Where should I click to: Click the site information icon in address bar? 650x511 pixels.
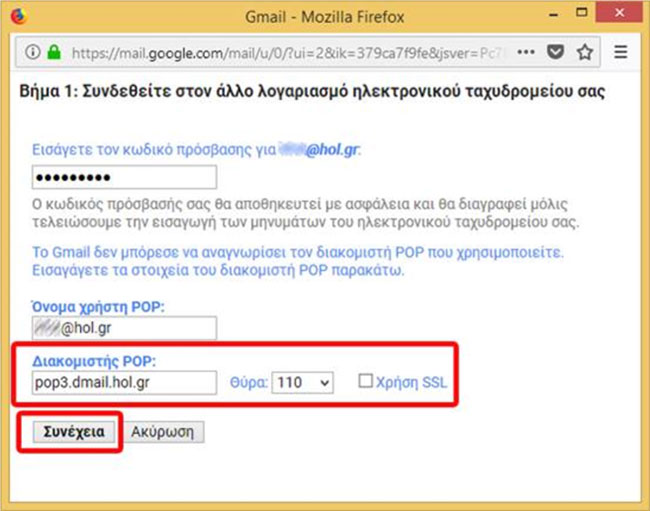pyautogui.click(x=33, y=52)
